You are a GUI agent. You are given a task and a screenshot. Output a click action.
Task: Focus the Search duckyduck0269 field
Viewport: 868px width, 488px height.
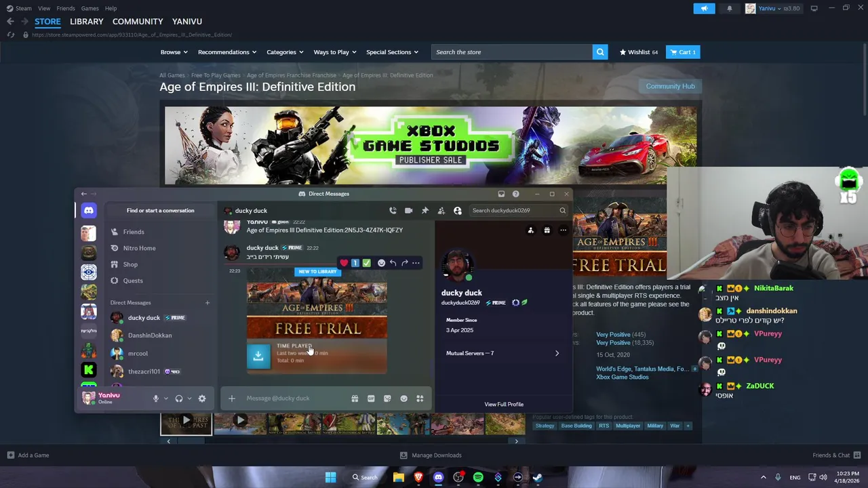click(519, 211)
